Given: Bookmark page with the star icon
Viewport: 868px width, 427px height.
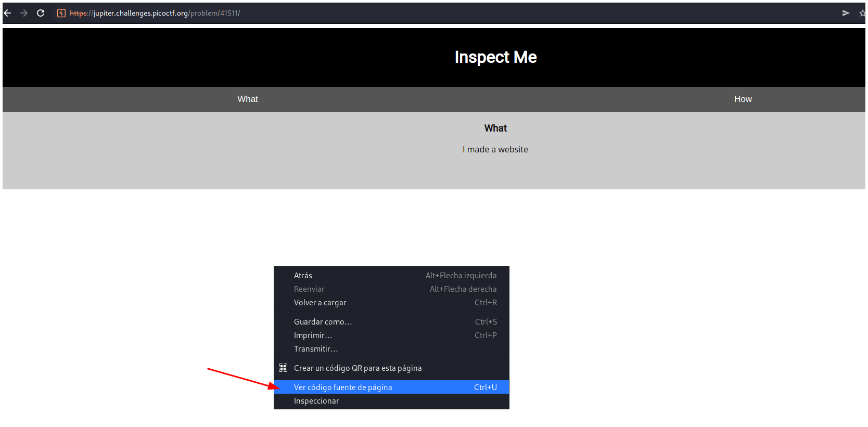Looking at the screenshot, I should (862, 13).
